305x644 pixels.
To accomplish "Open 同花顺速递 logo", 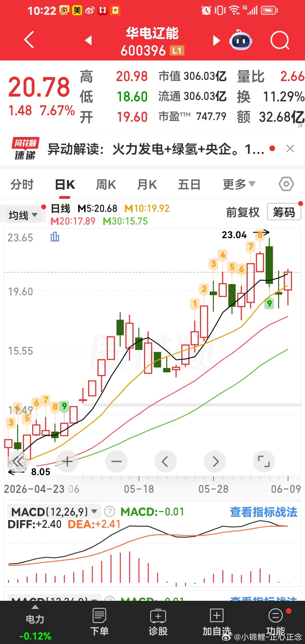I will tap(25, 149).
